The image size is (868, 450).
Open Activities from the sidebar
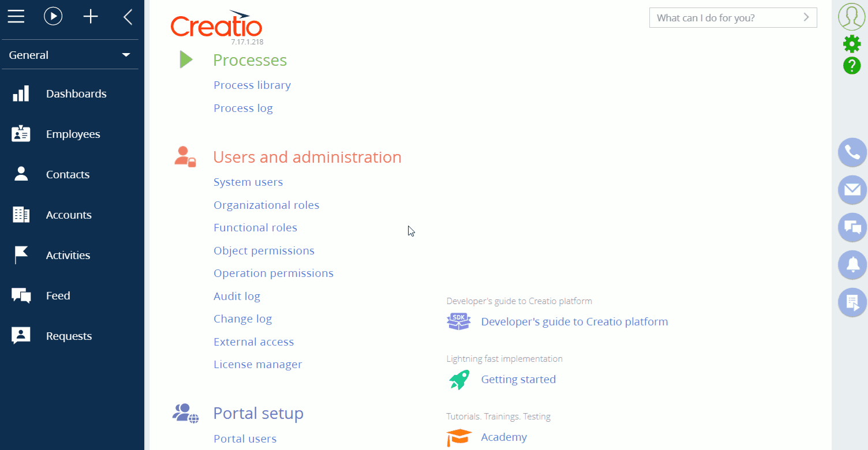point(68,255)
